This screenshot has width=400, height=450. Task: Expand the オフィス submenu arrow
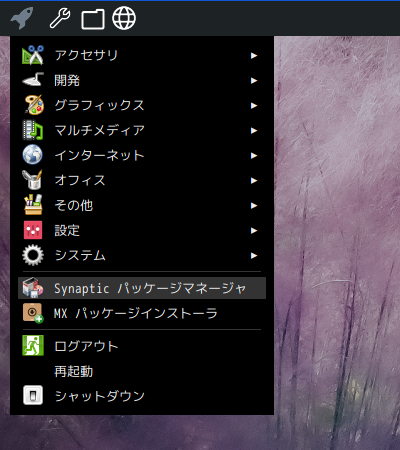coord(254,180)
